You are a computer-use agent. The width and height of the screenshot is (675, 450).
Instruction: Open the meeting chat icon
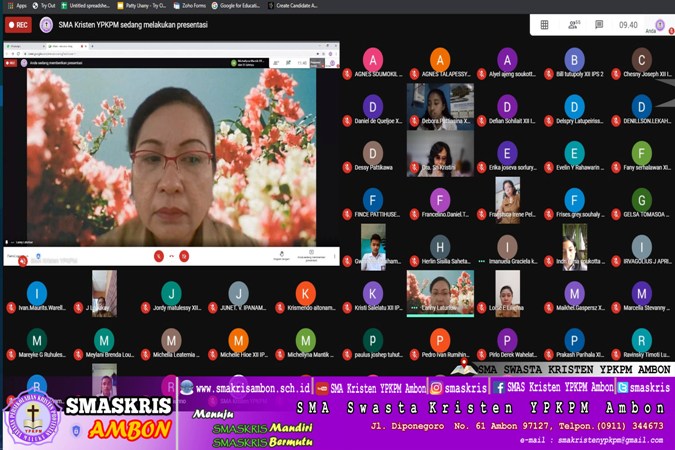tap(599, 25)
